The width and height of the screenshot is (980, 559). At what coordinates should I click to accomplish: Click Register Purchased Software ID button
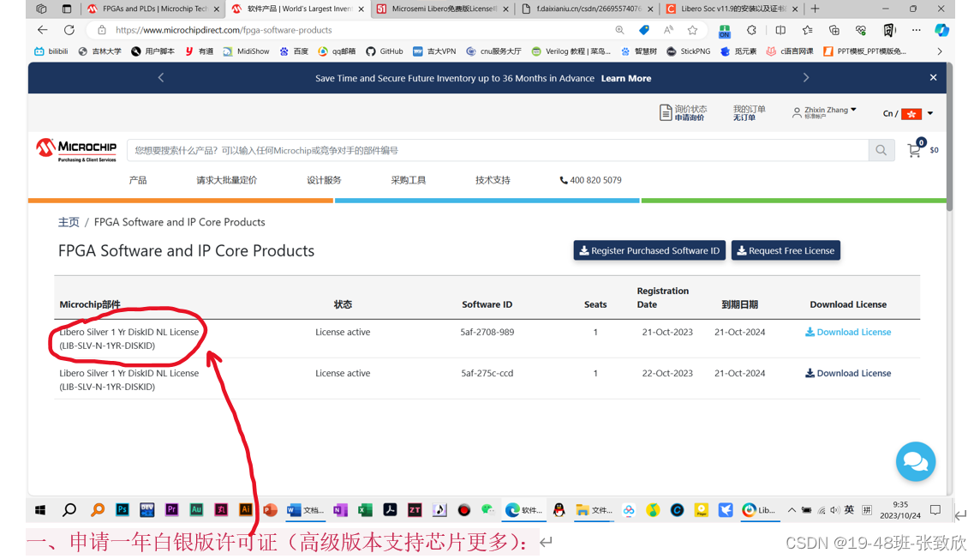pos(649,250)
